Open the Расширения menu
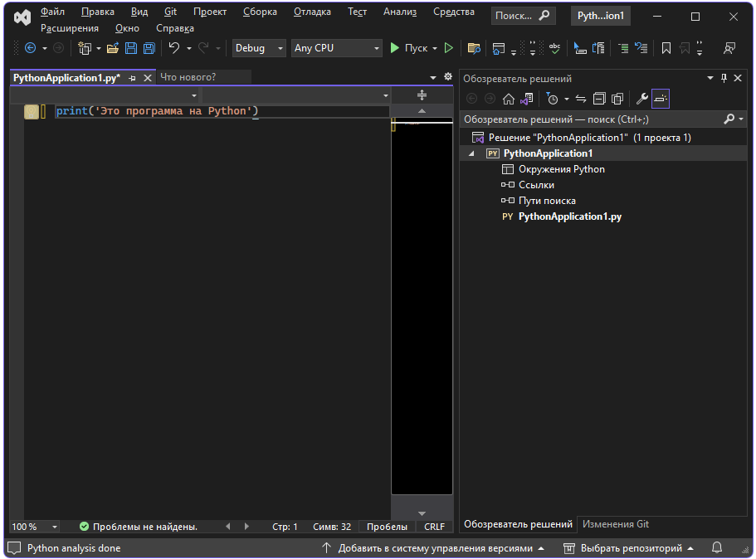This screenshot has height=559, width=756. click(x=70, y=28)
